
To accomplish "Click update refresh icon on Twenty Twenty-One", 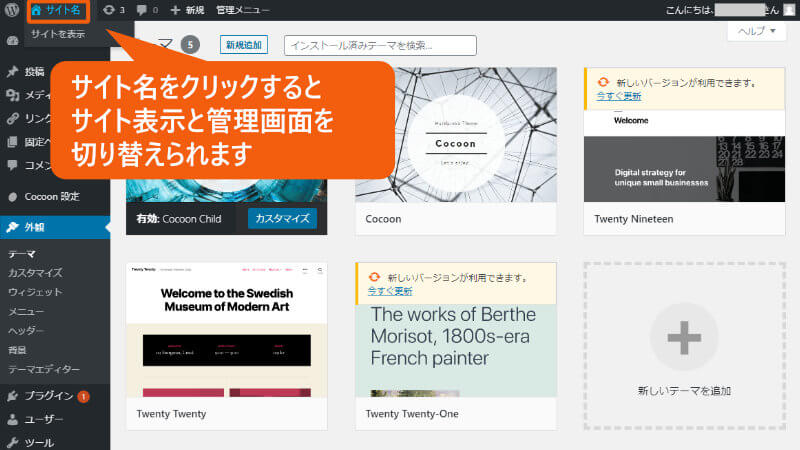I will point(374,277).
